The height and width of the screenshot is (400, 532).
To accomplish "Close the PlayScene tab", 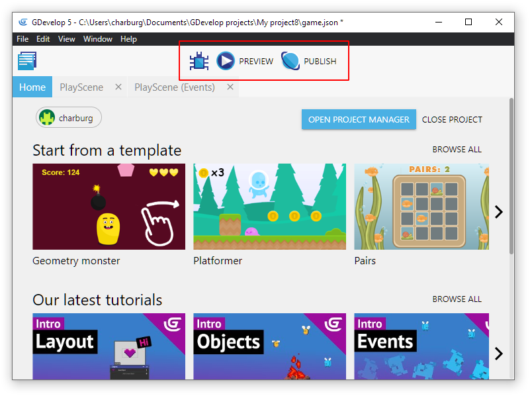I will coord(118,87).
